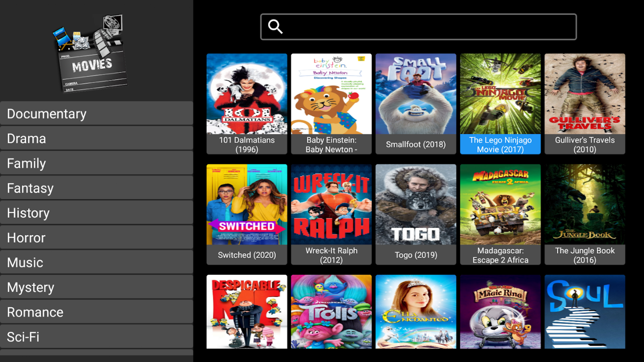Viewport: 644px width, 362px height.
Task: Select the Romance category
Action: pos(96,312)
